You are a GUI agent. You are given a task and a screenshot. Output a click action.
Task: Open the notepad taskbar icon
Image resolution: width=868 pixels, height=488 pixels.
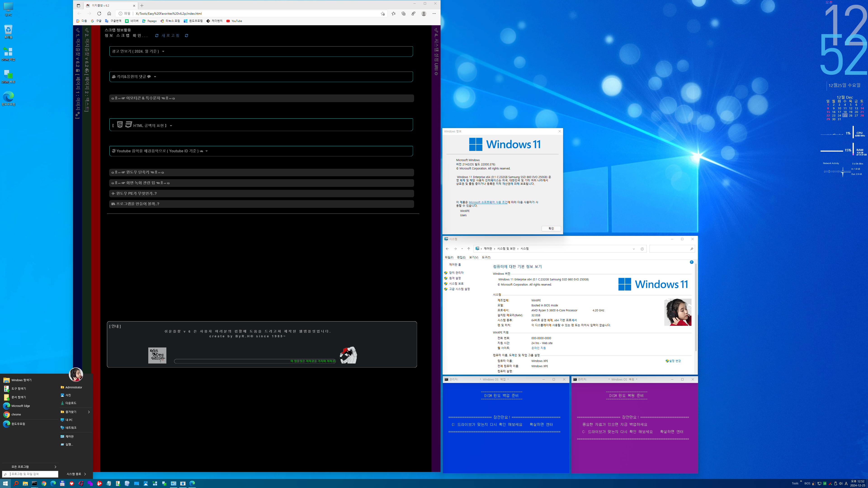[108, 483]
